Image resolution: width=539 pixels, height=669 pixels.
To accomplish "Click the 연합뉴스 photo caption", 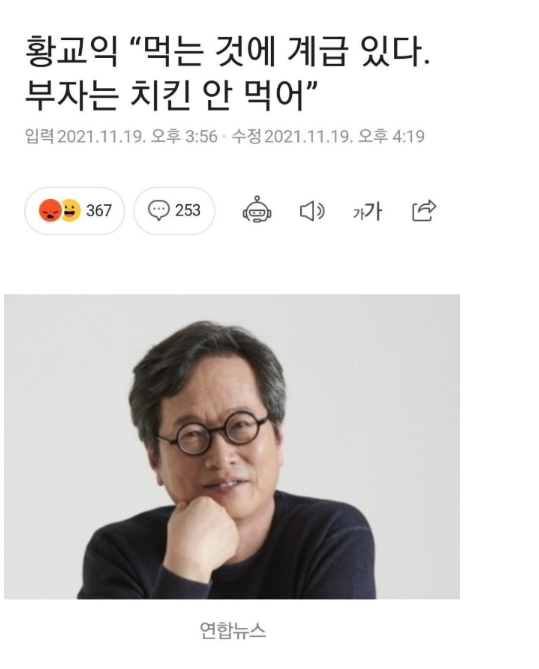I will (233, 631).
